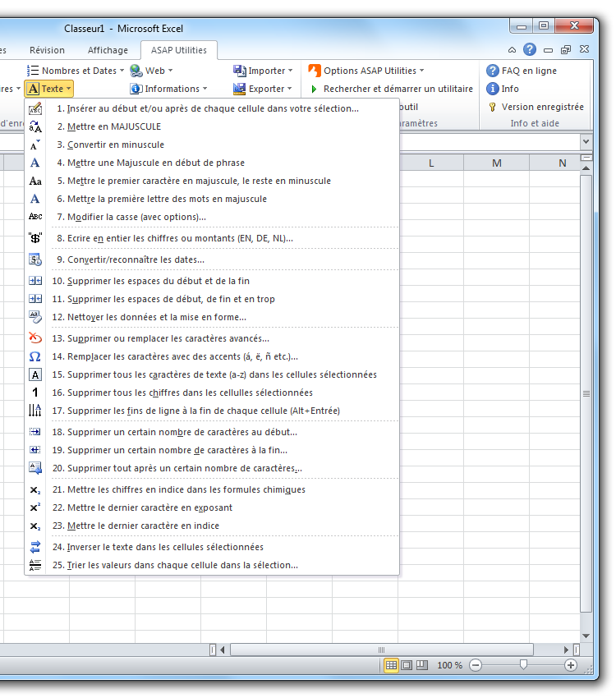Minimize the ribbon with the caret icon
The width and height of the screenshot is (616, 698).
pos(512,50)
